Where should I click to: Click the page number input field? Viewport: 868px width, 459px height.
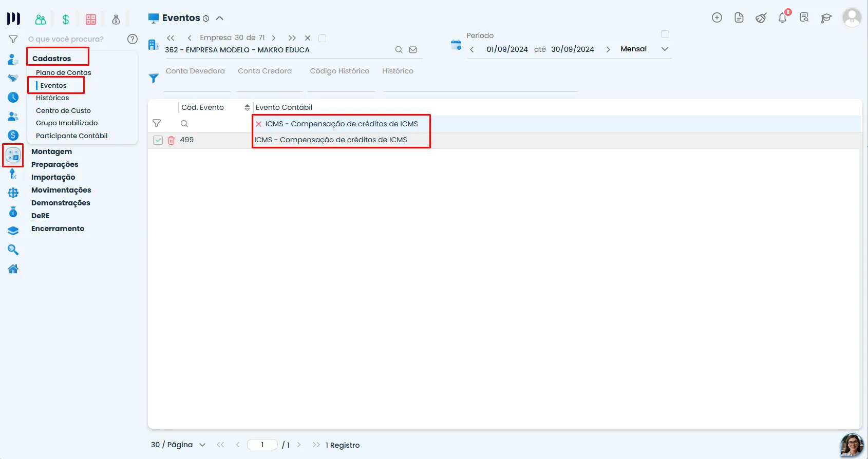tap(262, 445)
